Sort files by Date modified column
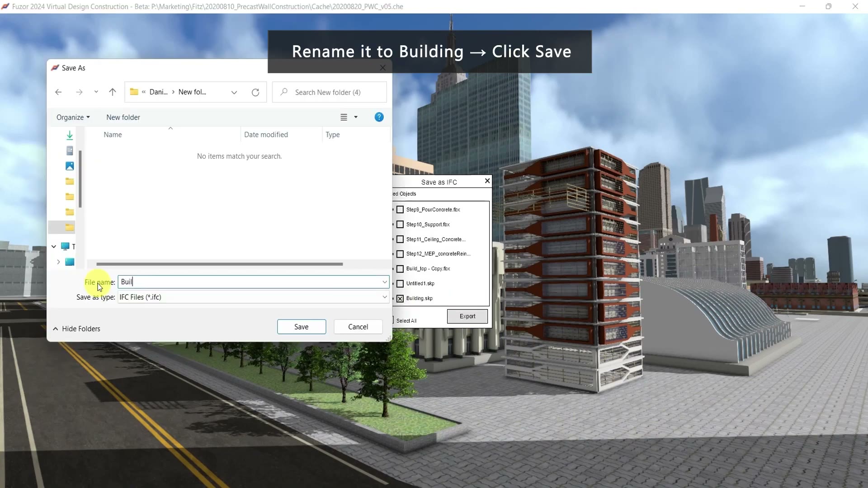868x488 pixels. (266, 135)
